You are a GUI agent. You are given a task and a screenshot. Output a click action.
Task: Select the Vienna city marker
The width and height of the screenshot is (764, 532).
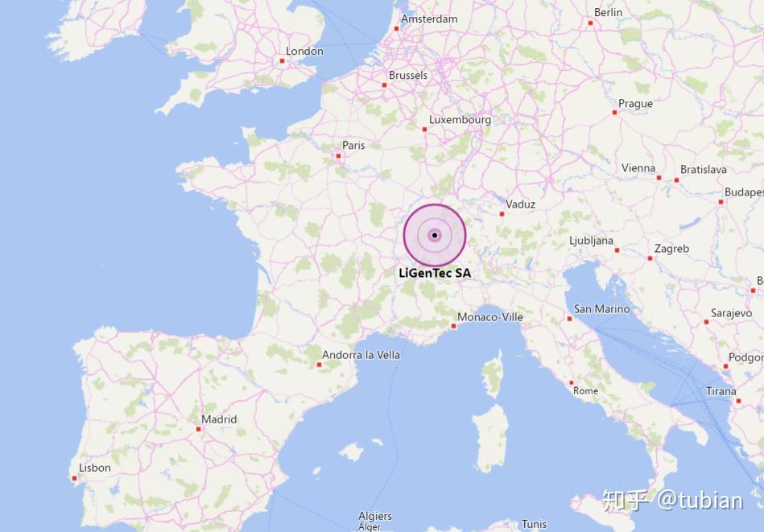click(x=659, y=178)
